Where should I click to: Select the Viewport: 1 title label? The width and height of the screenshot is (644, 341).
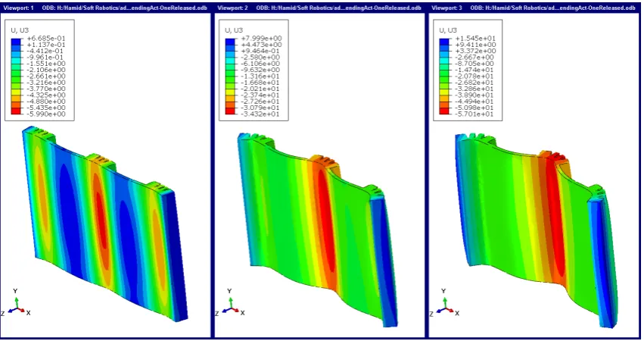tap(18, 8)
